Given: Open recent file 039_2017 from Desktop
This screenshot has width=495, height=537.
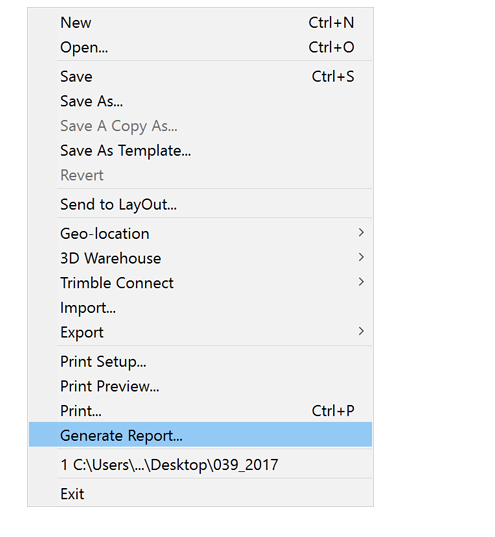Looking at the screenshot, I should click(x=200, y=465).
